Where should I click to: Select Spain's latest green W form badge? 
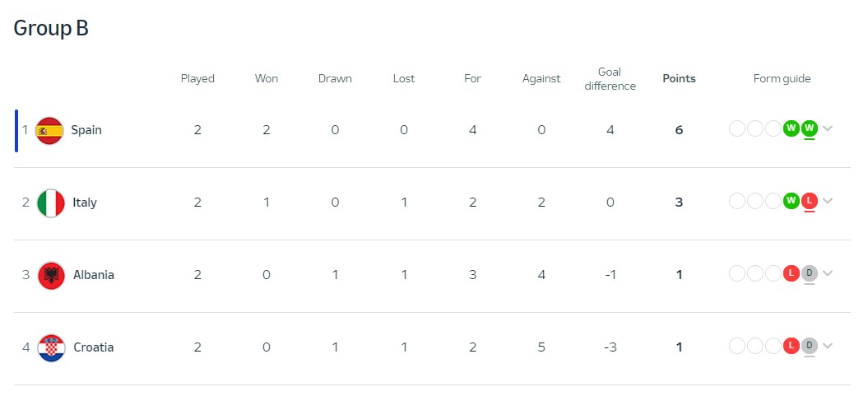[x=810, y=128]
